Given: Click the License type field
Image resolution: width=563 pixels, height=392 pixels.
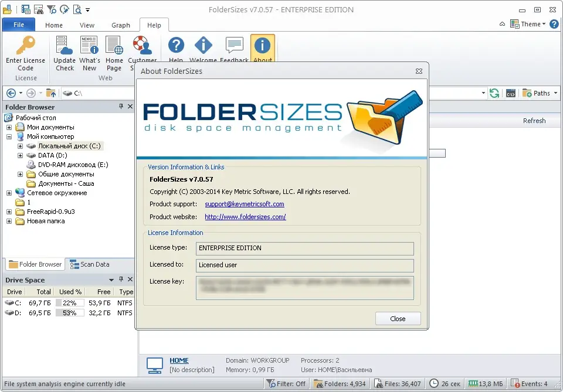Looking at the screenshot, I should click(305, 248).
